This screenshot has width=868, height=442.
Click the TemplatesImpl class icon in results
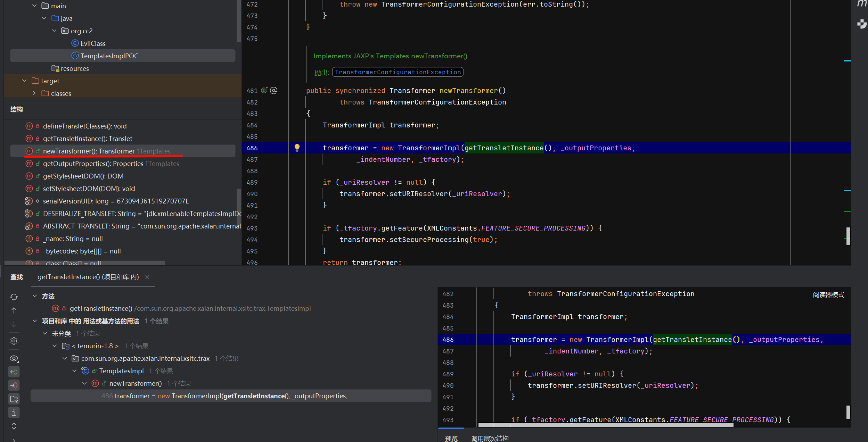point(85,371)
